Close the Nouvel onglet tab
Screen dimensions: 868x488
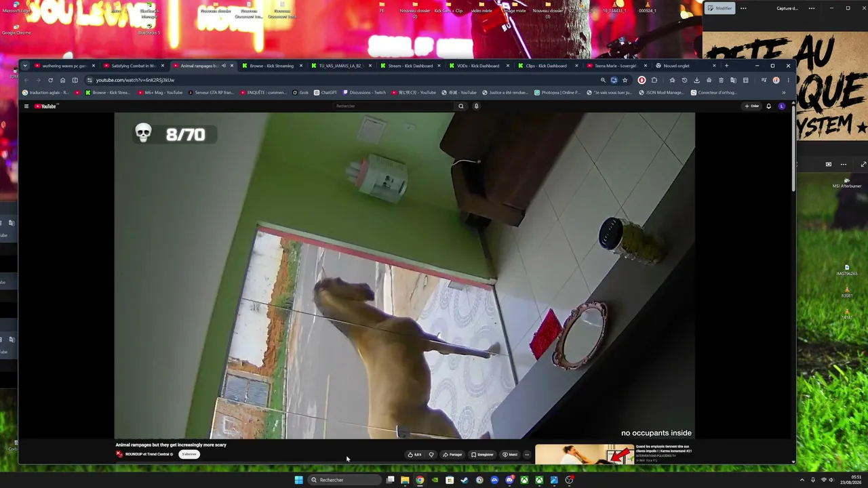[714, 66]
